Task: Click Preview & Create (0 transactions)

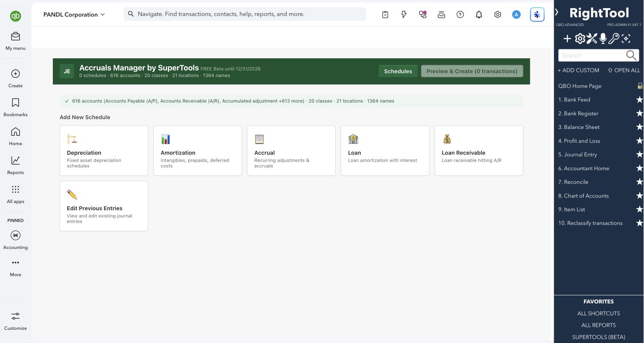Action: click(472, 71)
